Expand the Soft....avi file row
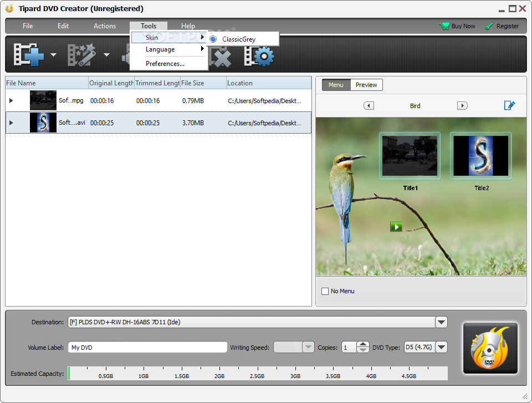Viewport: 532px width, 403px height. [11, 123]
